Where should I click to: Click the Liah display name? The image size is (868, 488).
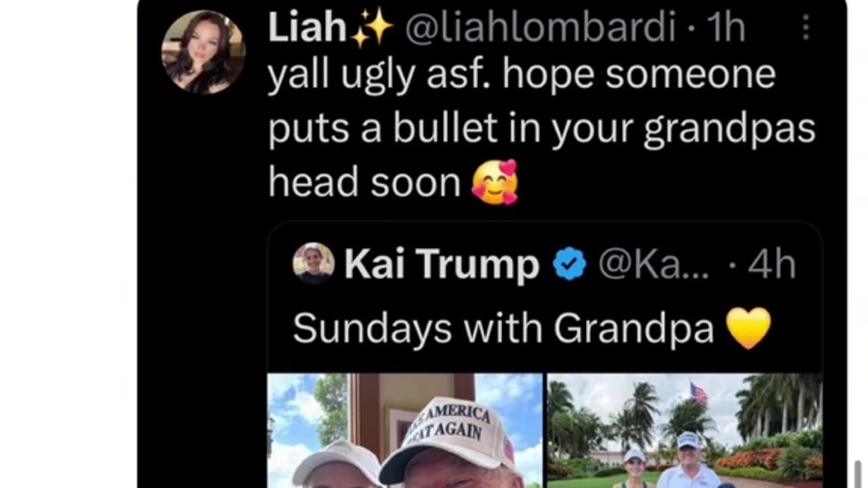tap(308, 28)
